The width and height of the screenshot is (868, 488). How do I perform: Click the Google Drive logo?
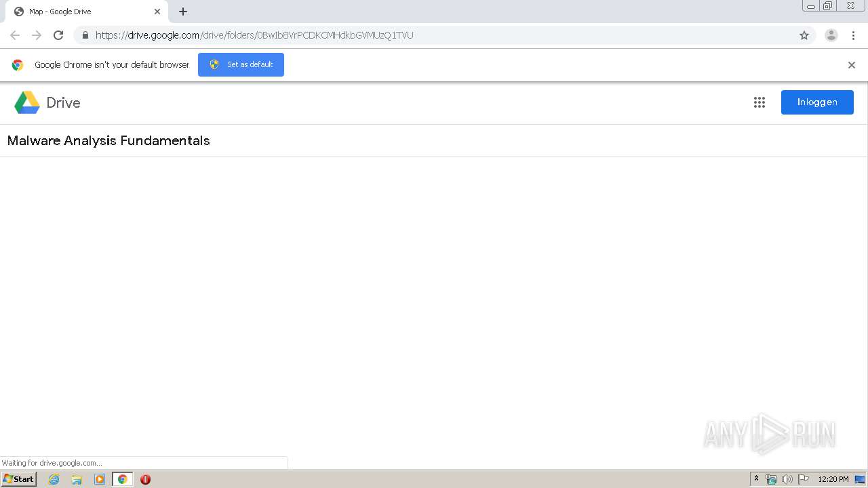pyautogui.click(x=27, y=102)
